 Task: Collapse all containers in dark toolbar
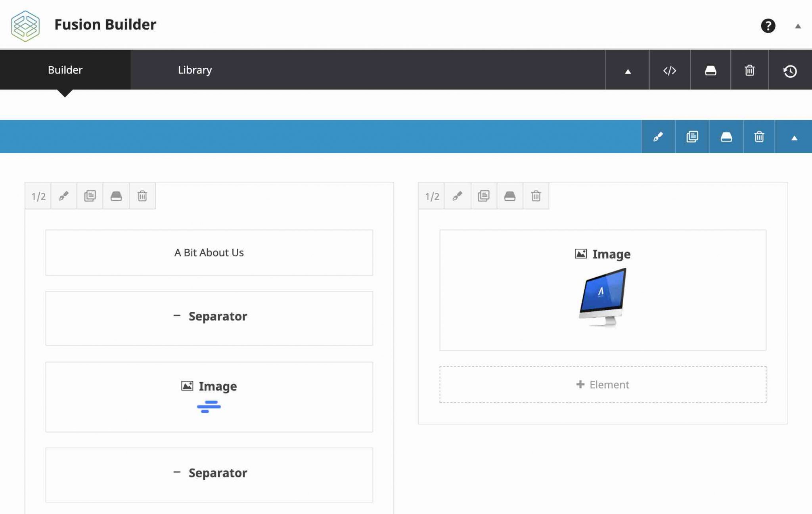(x=628, y=71)
